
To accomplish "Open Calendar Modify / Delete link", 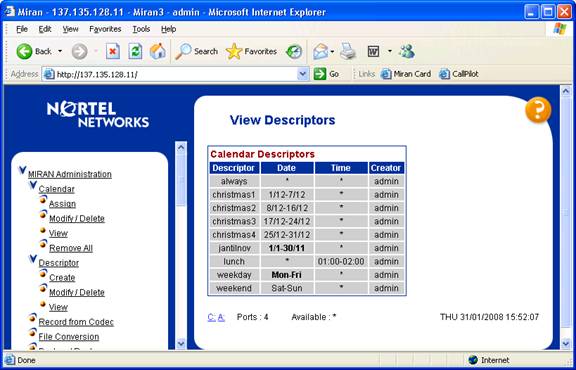I will pos(77,219).
